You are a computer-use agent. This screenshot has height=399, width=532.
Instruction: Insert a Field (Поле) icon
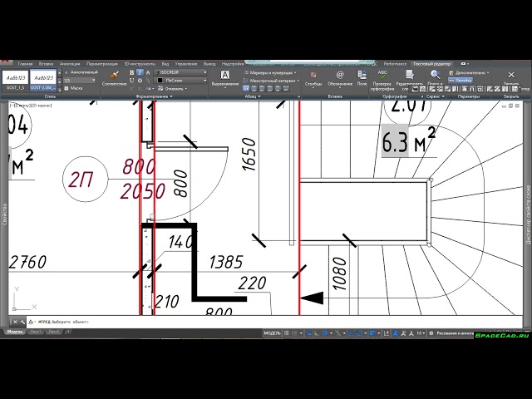coord(362,75)
